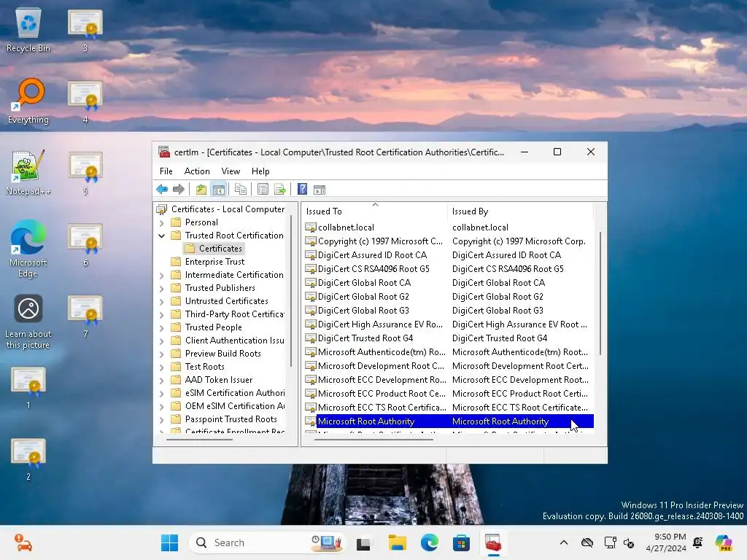Select the 'Learn about this picture' desktop icon
Screen dimensions: 747x560
click(x=28, y=322)
